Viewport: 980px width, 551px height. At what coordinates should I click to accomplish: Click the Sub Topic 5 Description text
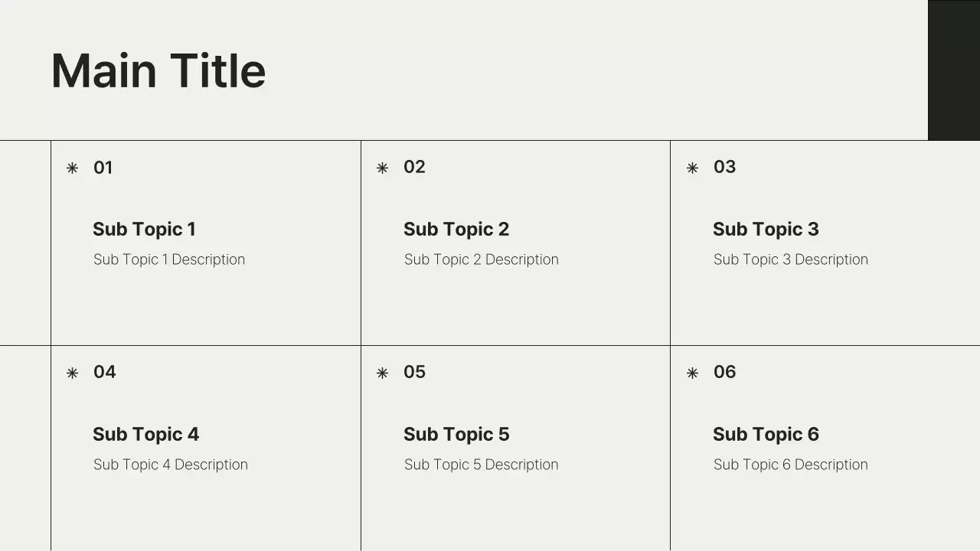coord(481,465)
